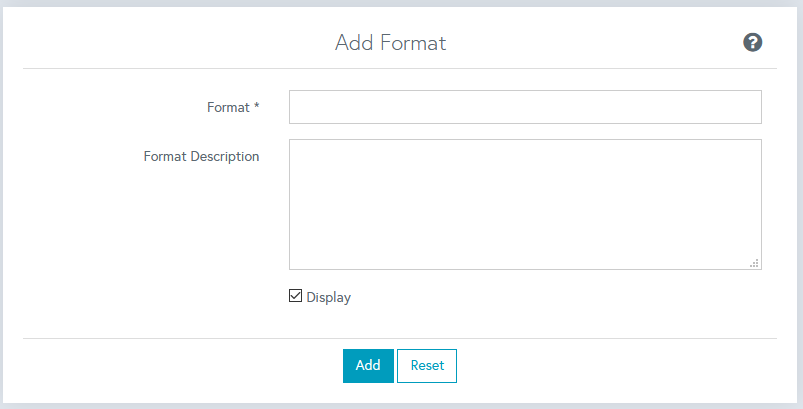The width and height of the screenshot is (803, 409).
Task: Click the Format field label
Action: pos(227,107)
